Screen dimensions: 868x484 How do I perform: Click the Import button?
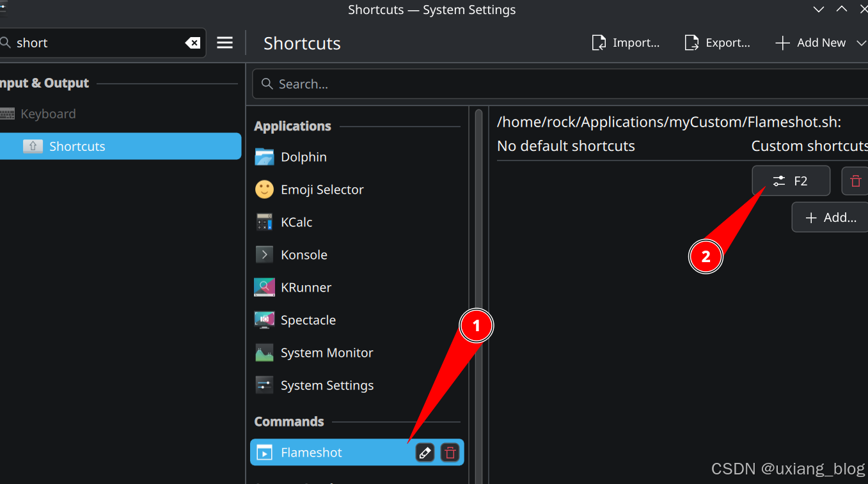tap(626, 43)
